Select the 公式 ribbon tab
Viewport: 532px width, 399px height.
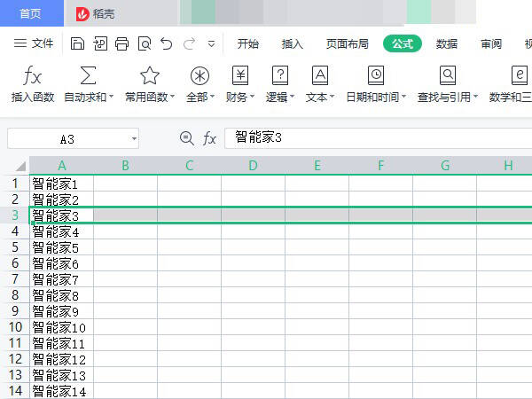pos(403,43)
